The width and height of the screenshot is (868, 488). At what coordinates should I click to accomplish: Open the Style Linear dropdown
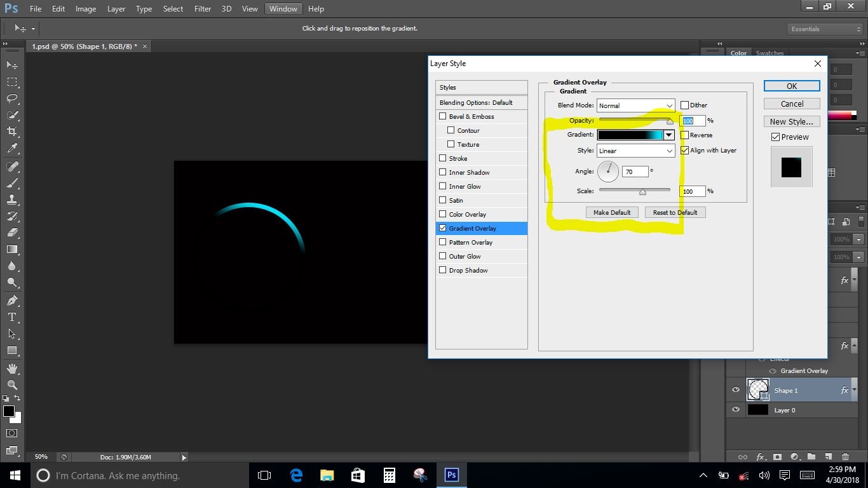coord(635,151)
